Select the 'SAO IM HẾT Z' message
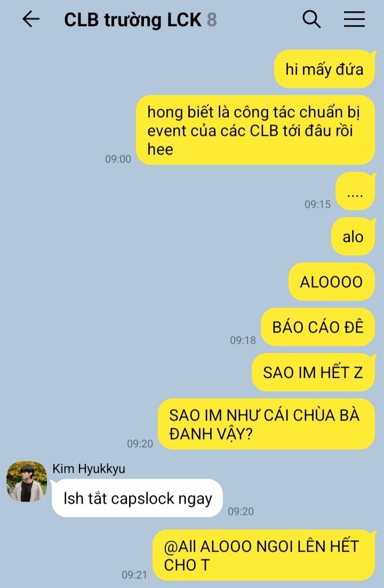The width and height of the screenshot is (384, 588). coord(313,373)
